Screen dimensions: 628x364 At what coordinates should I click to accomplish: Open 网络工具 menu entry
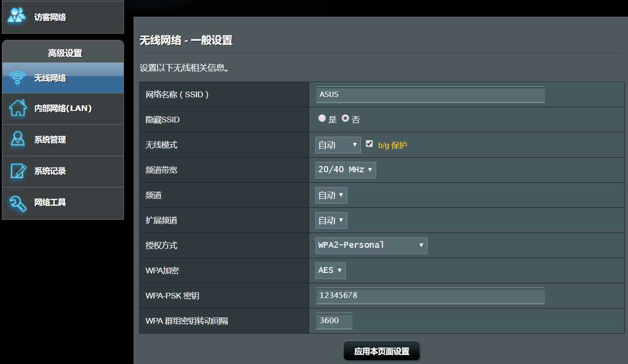[63, 203]
